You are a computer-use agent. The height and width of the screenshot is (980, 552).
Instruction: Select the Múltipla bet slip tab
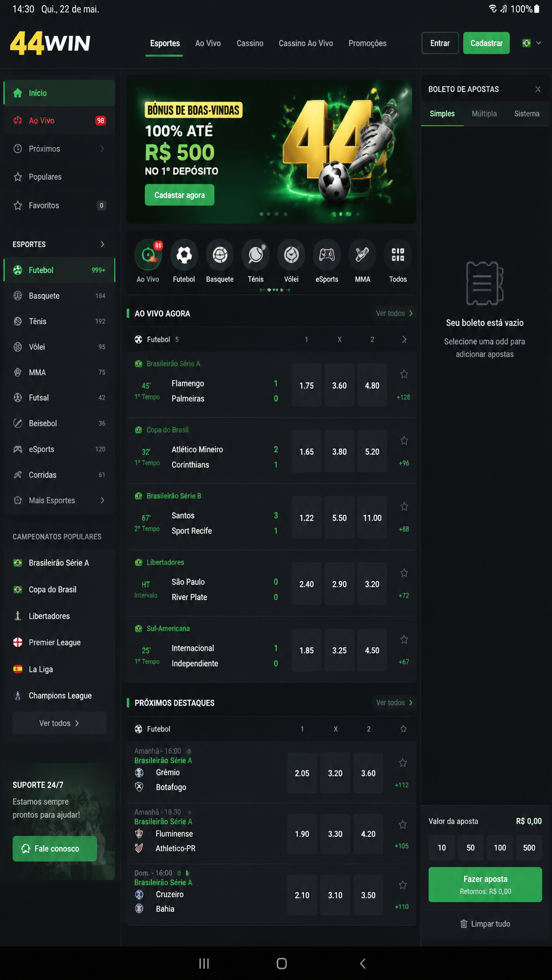click(484, 114)
